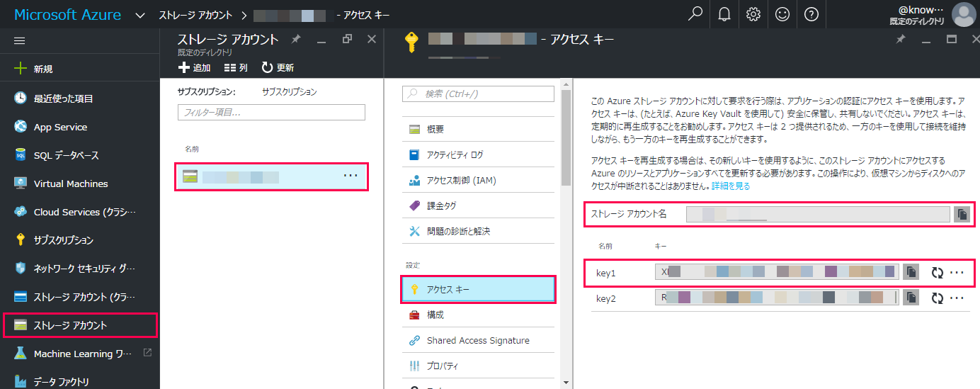Click the key2 value field
The image size is (980, 389).
777,298
